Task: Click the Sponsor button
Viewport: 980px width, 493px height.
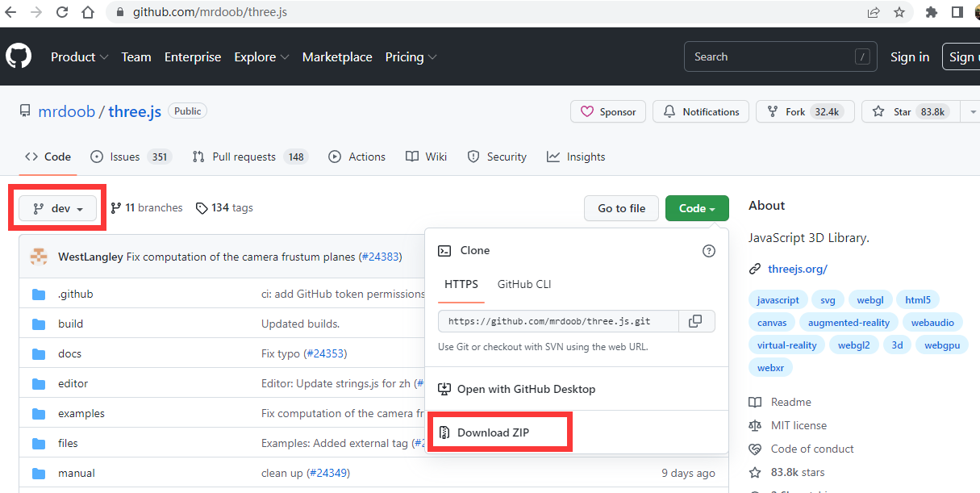Action: coord(608,112)
